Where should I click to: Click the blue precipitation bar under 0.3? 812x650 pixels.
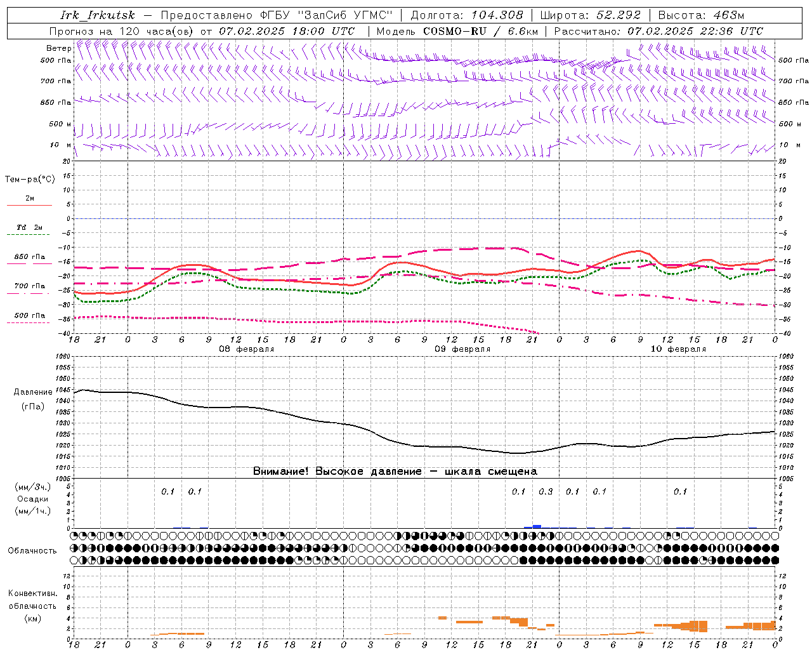click(537, 526)
